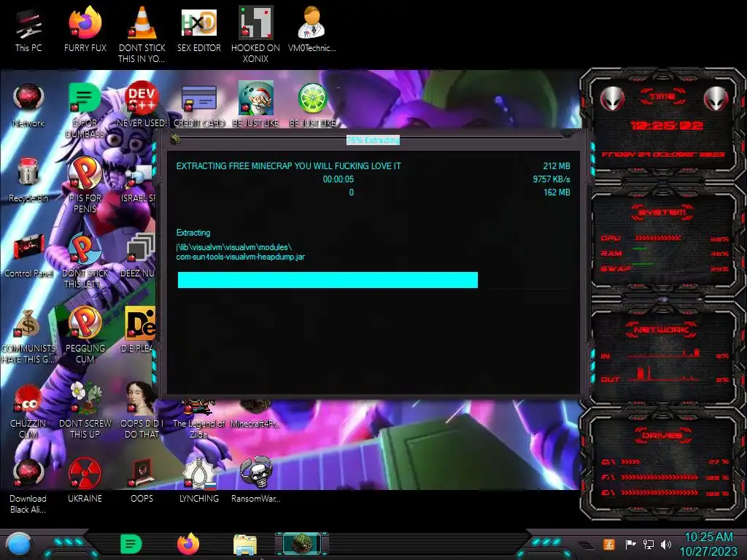Open the DONT SCREW THIS UP game icon
Screen dimensions: 747x560
tap(85, 410)
